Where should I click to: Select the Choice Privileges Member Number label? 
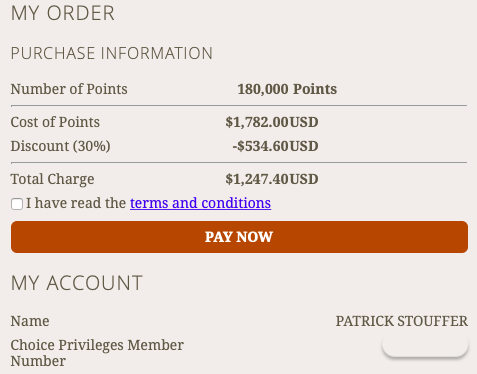(97, 353)
